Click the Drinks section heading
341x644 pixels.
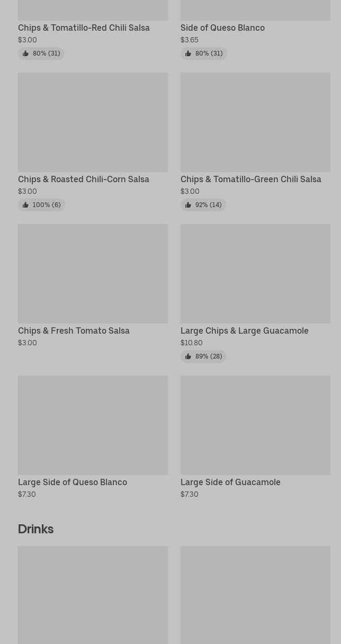(x=35, y=529)
